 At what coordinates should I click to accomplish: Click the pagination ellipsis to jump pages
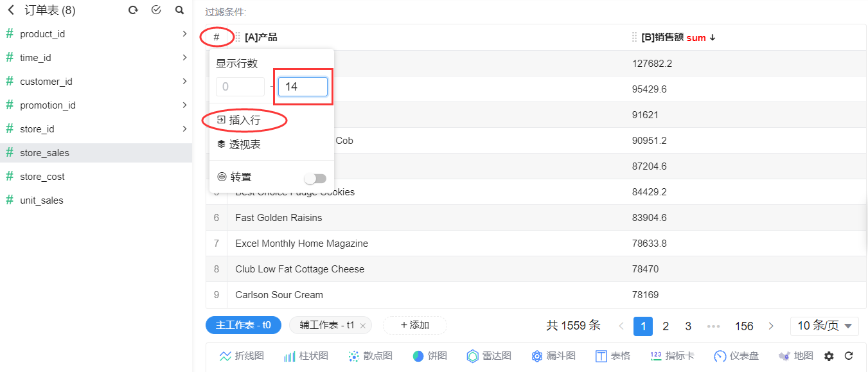713,326
